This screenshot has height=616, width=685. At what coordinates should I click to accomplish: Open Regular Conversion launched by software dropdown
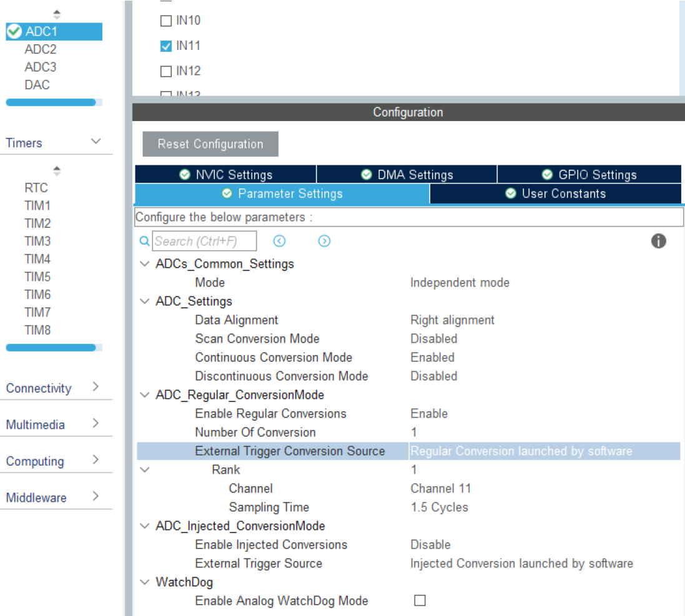pos(545,451)
